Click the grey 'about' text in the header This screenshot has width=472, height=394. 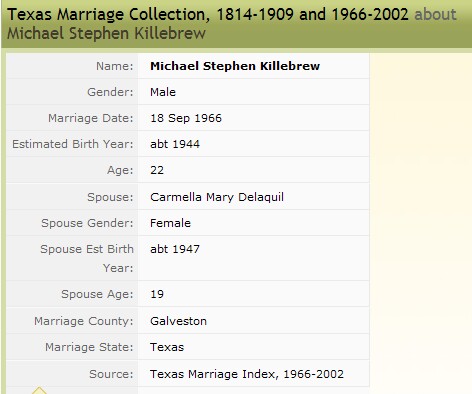(x=435, y=14)
